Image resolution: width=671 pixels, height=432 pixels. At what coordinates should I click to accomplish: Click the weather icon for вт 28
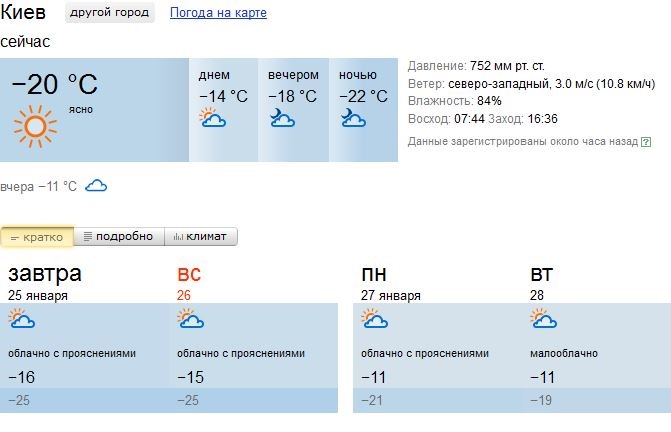click(543, 318)
